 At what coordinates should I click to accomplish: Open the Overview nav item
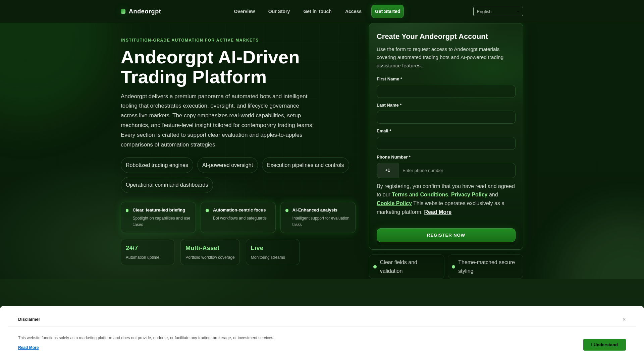(x=244, y=11)
